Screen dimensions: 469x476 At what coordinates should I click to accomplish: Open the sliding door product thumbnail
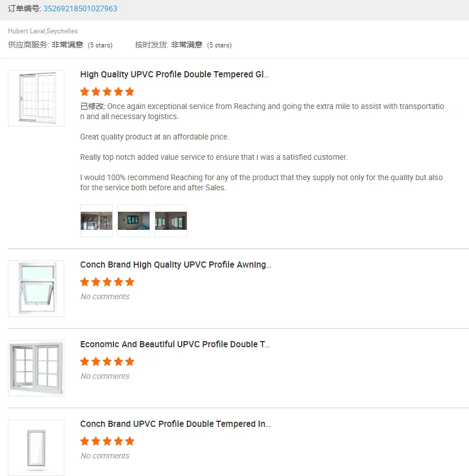tap(36, 98)
